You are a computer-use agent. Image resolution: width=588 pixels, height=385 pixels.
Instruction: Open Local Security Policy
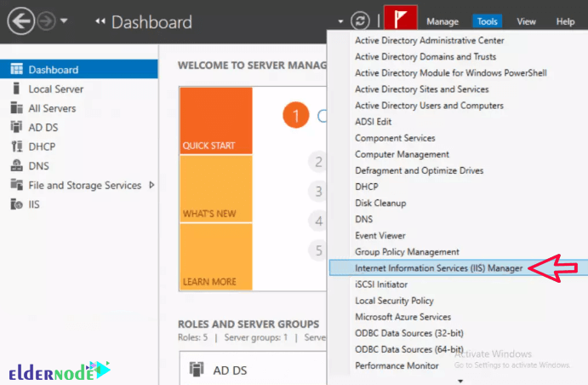pyautogui.click(x=394, y=301)
